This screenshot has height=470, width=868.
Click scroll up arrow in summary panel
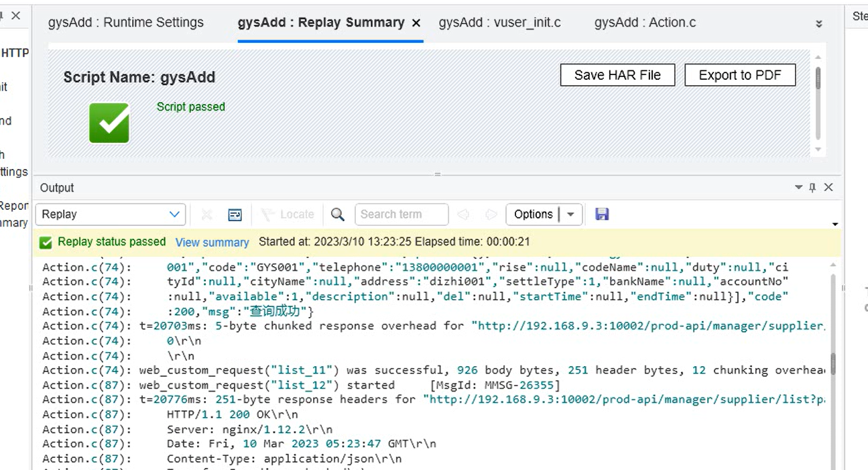pos(818,58)
